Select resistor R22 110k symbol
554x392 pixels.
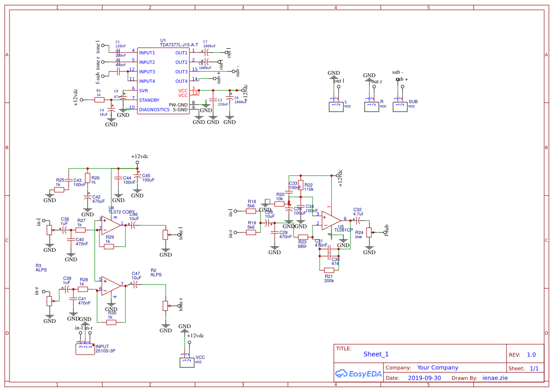(301, 185)
